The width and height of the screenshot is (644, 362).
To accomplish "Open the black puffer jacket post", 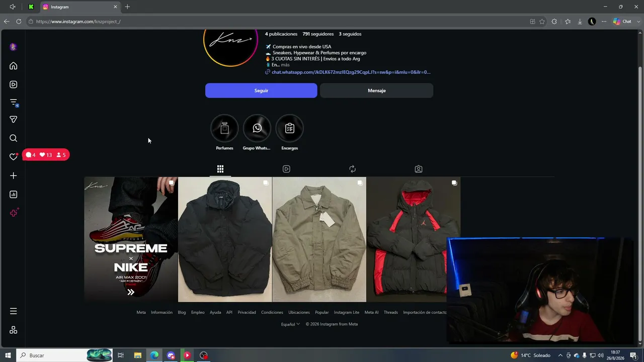I will pos(225,239).
